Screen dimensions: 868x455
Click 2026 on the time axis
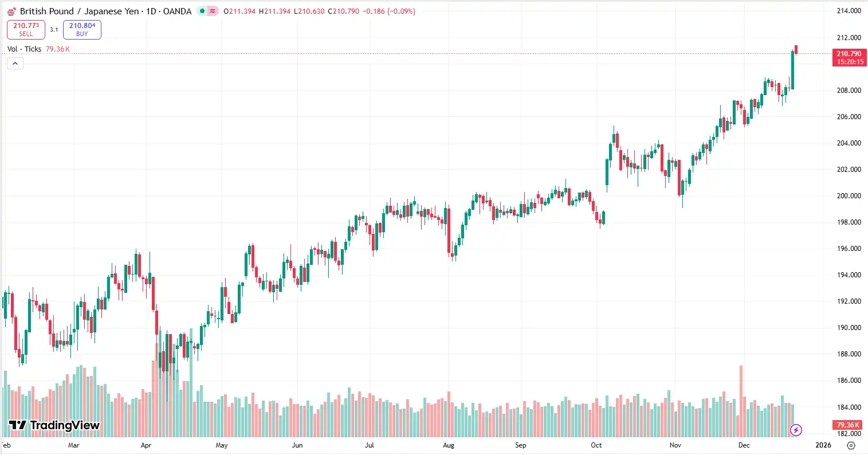click(823, 445)
